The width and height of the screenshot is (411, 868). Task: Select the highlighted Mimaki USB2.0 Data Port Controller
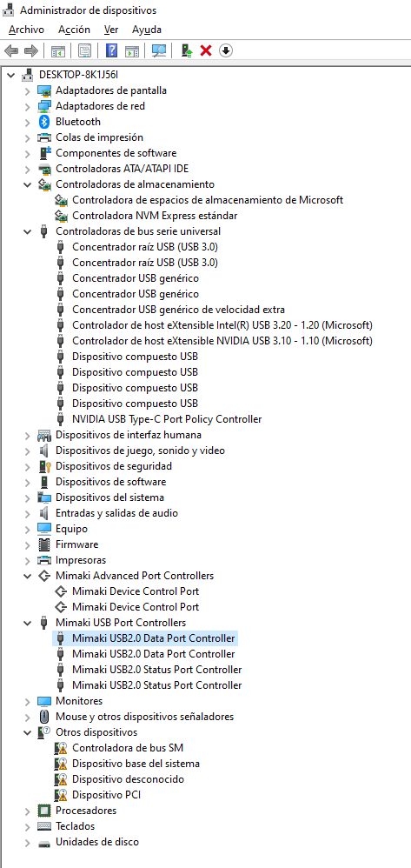coord(154,638)
